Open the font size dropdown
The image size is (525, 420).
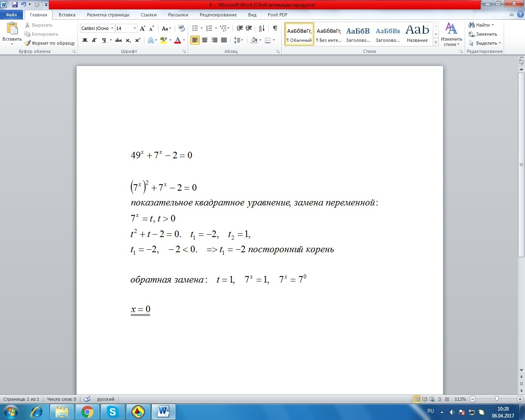[x=135, y=28]
